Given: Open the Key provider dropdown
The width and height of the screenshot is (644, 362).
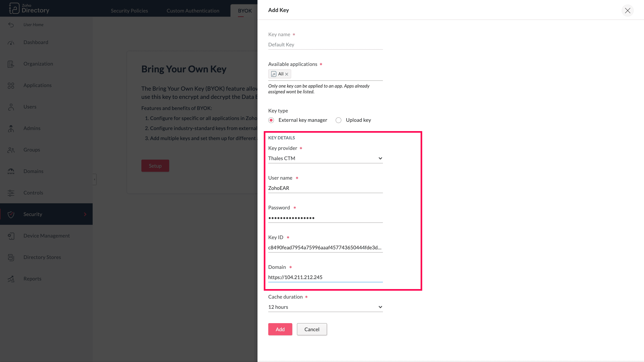Looking at the screenshot, I should tap(325, 158).
